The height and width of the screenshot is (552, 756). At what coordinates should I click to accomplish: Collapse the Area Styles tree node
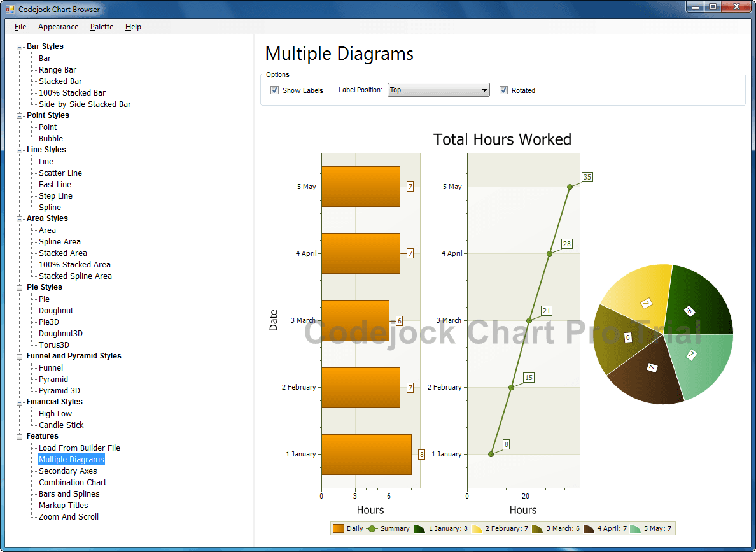tap(19, 219)
